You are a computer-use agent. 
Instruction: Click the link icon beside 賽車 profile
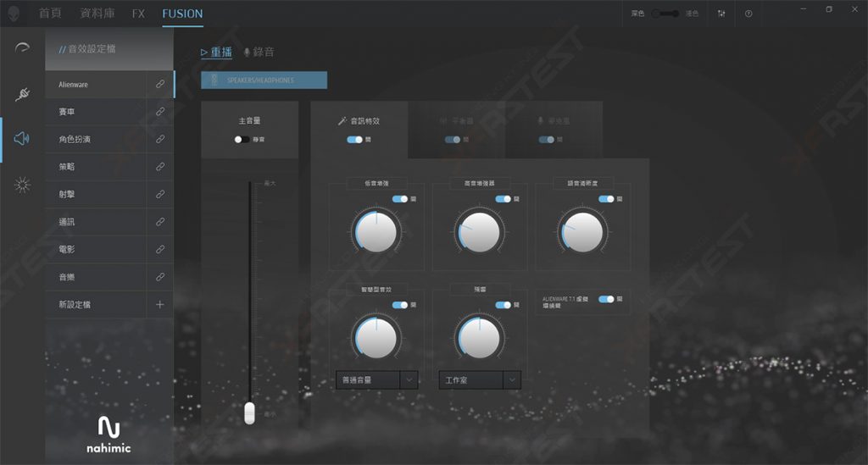click(x=160, y=112)
